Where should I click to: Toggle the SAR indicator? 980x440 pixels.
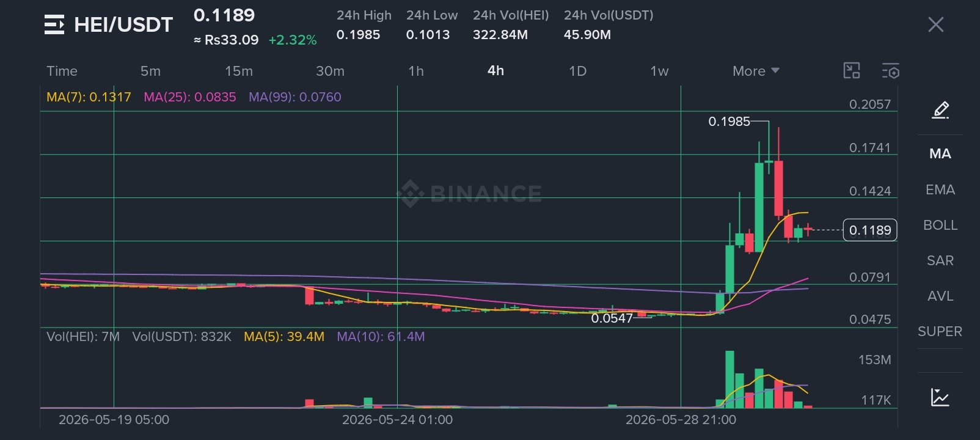(940, 260)
